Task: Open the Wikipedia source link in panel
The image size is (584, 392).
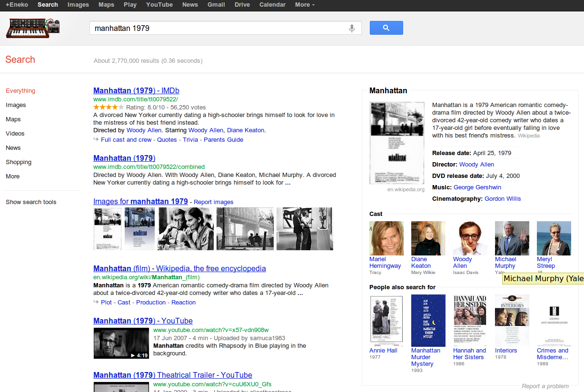Action: click(x=529, y=136)
